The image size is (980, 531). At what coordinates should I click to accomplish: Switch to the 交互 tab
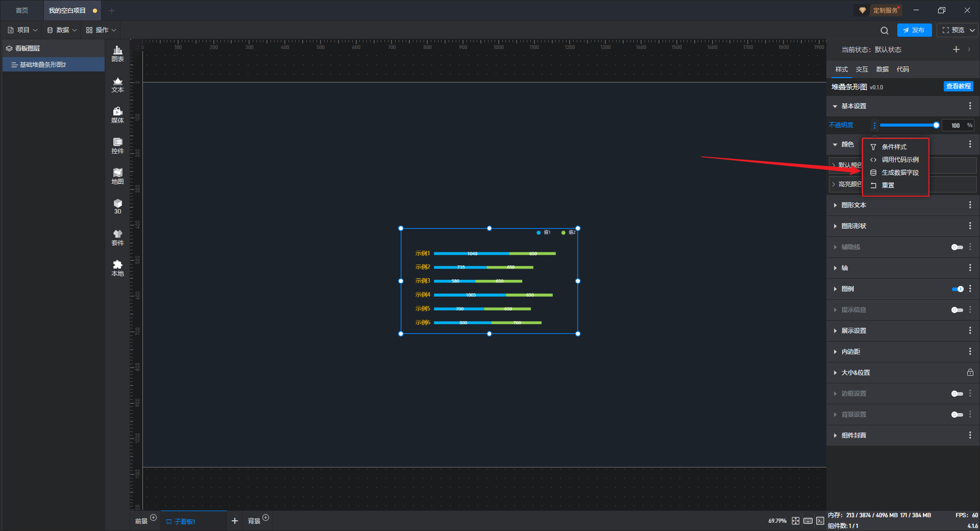pyautogui.click(x=862, y=69)
